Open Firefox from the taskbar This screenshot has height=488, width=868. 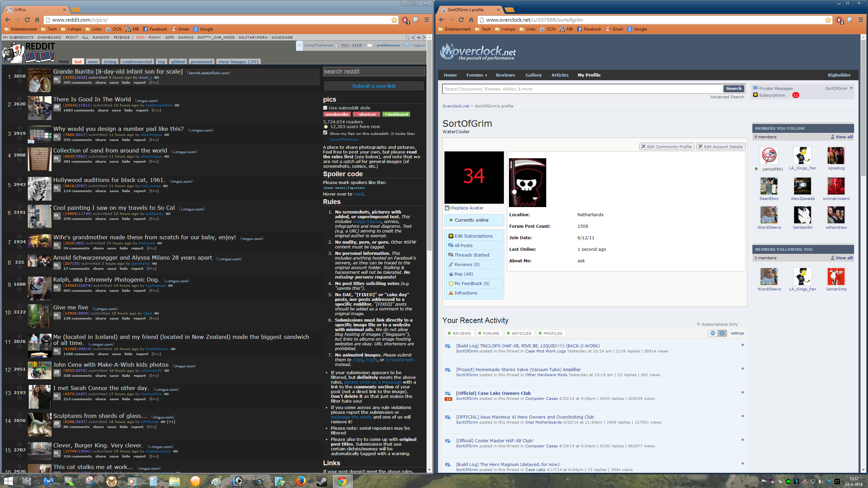pos(300,481)
